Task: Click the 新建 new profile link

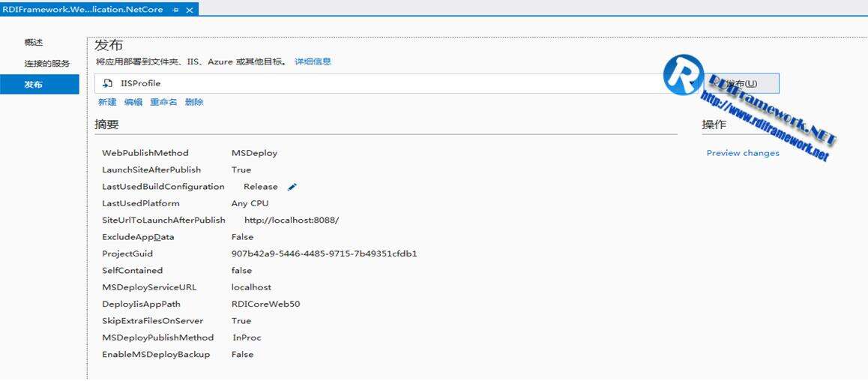Action: point(107,102)
